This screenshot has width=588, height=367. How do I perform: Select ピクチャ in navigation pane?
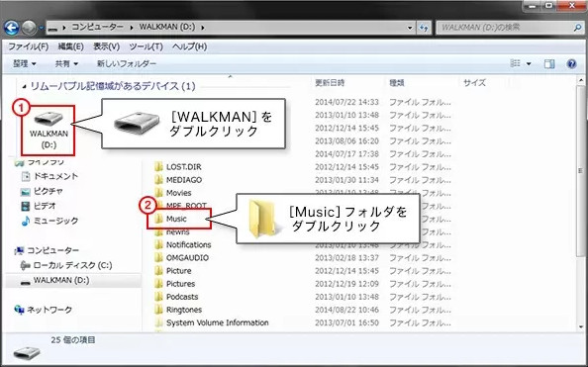point(48,191)
